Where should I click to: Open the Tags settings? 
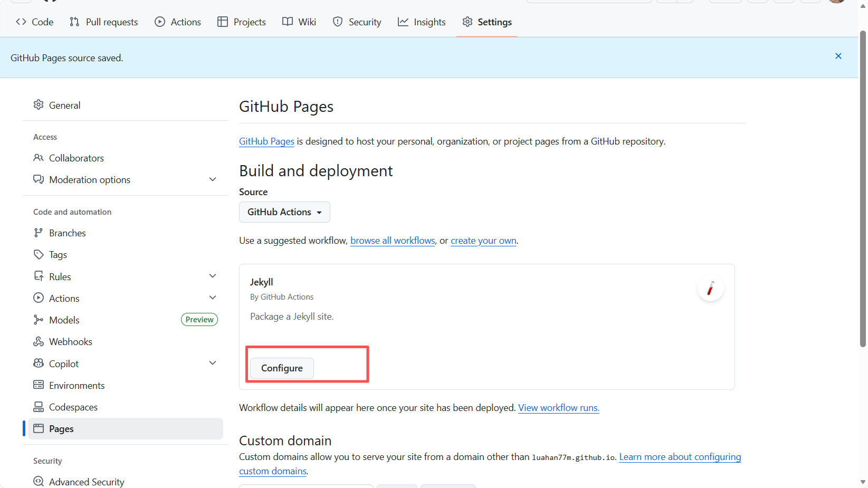[x=58, y=255]
